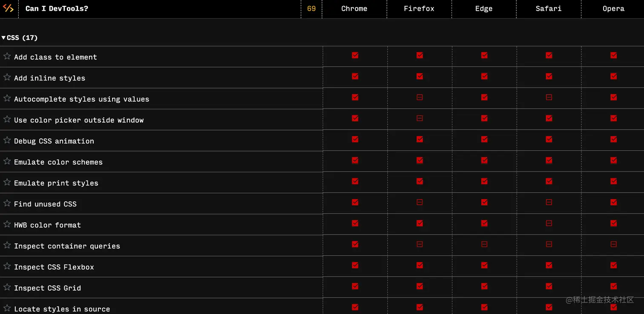Screen dimensions: 644x314
Task: Star the Inspect container queries feature
Action: (7, 245)
